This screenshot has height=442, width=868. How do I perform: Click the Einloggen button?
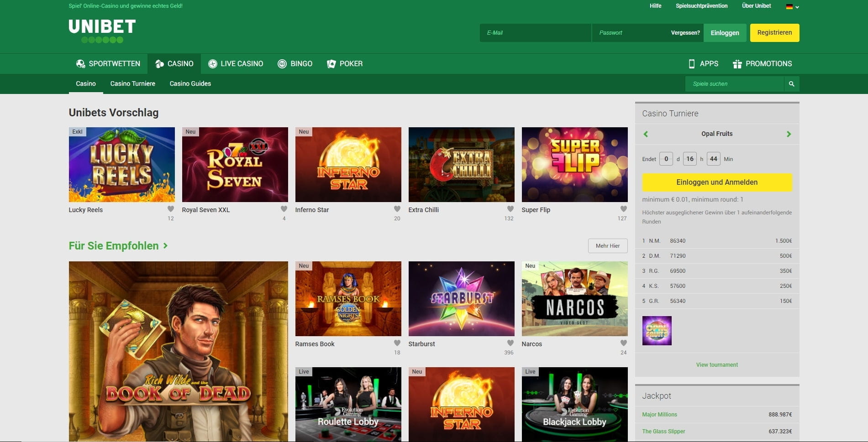click(725, 33)
